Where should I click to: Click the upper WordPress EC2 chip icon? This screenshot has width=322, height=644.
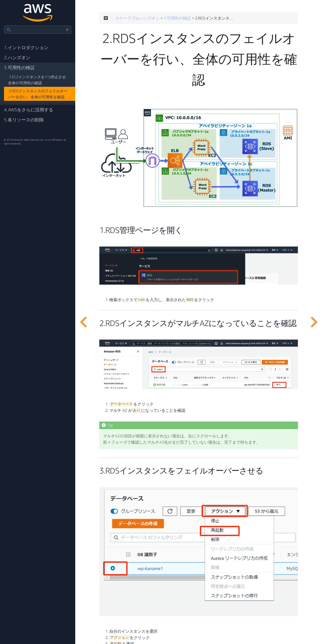(x=201, y=147)
